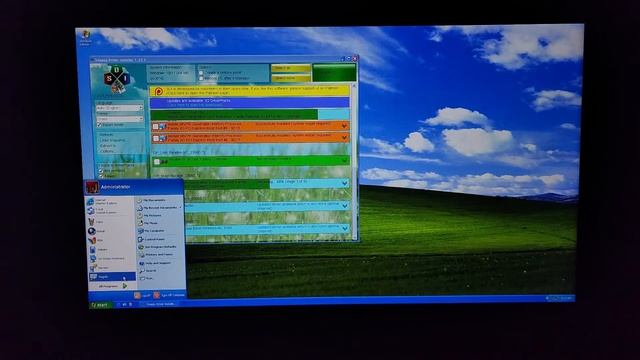640x360 pixels.
Task: Expand All Programs arrow in Start menu
Action: click(125, 286)
